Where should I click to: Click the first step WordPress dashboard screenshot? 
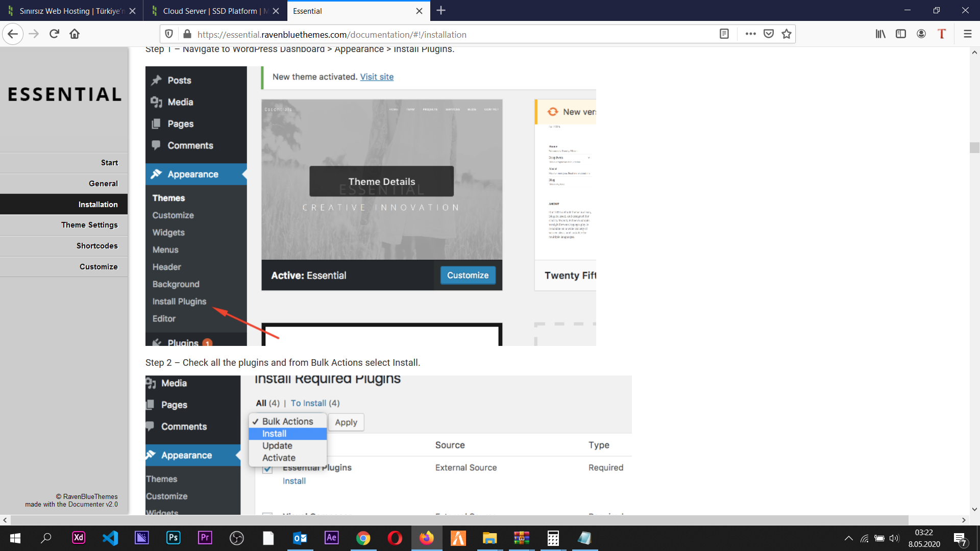371,206
